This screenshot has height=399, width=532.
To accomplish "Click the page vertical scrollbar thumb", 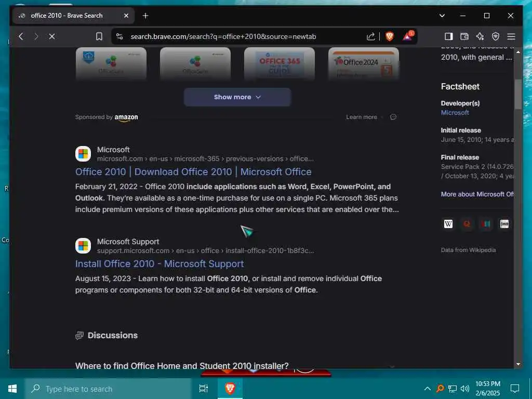I will [x=518, y=94].
